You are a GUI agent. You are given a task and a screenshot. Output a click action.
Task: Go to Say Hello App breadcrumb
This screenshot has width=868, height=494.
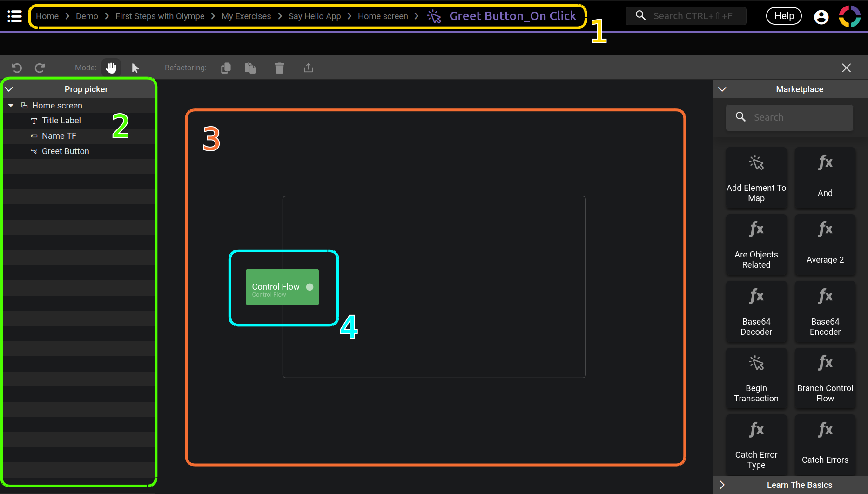pyautogui.click(x=314, y=16)
